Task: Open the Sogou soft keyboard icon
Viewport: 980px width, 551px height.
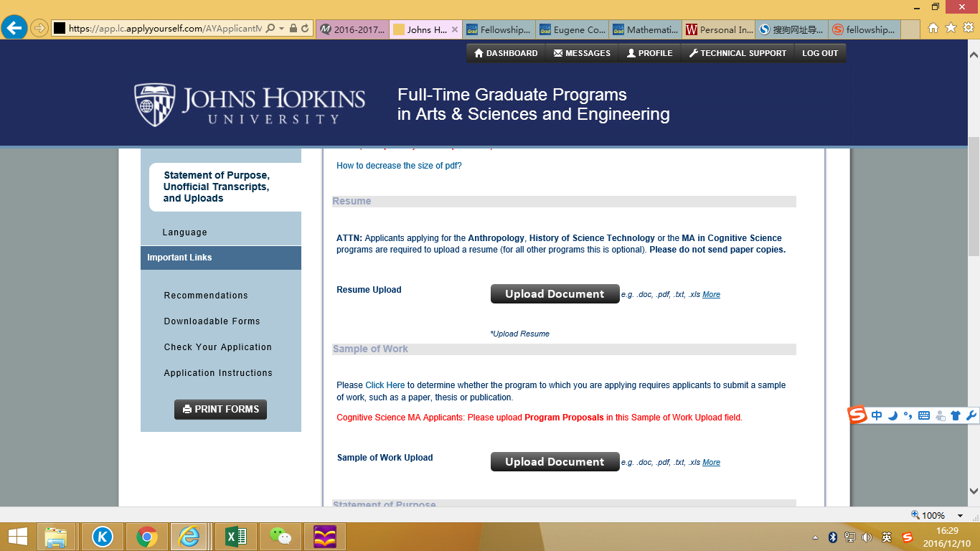Action: coord(923,415)
